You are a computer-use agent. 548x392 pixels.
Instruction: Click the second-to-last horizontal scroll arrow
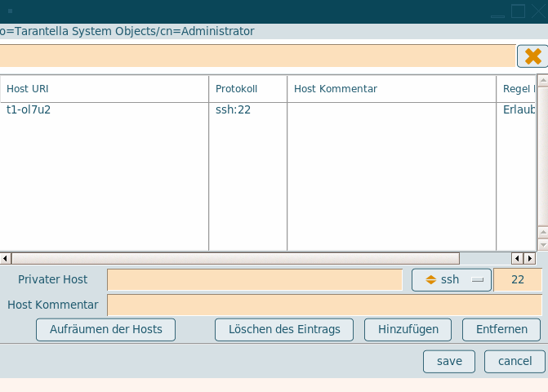pos(516,258)
